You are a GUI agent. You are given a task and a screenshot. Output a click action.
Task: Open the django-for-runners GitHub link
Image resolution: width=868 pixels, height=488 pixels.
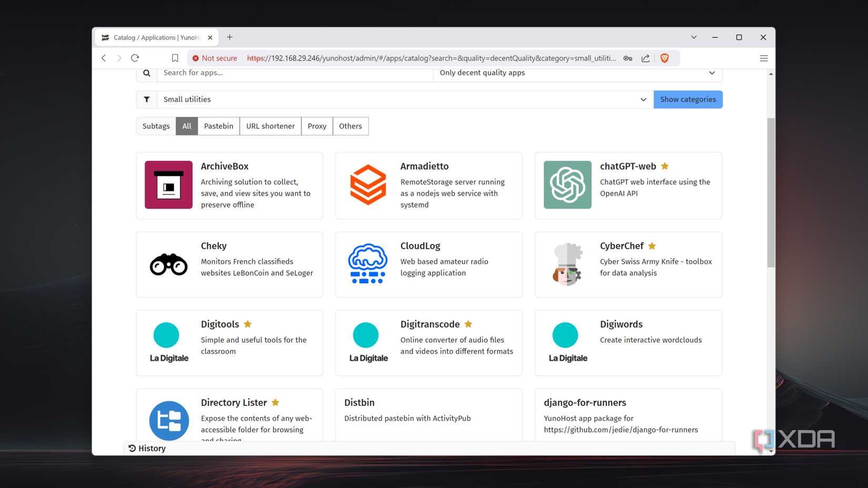tap(621, 430)
